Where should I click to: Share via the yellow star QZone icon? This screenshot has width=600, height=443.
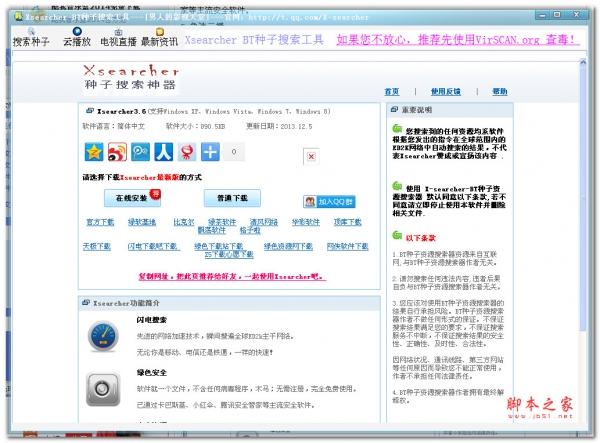pyautogui.click(x=94, y=152)
